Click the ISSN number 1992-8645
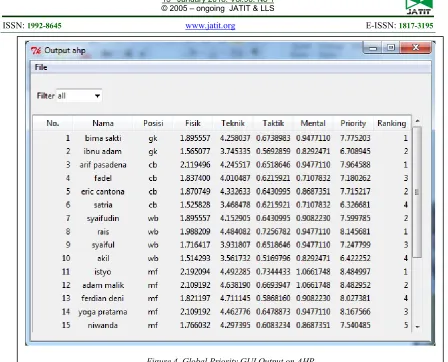This screenshot has width=448, height=362. coord(44,26)
